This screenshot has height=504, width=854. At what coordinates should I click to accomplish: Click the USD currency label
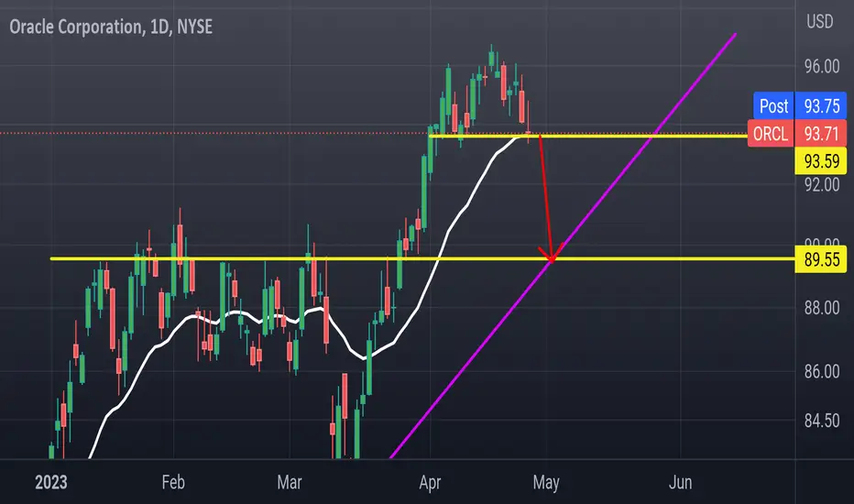(820, 21)
